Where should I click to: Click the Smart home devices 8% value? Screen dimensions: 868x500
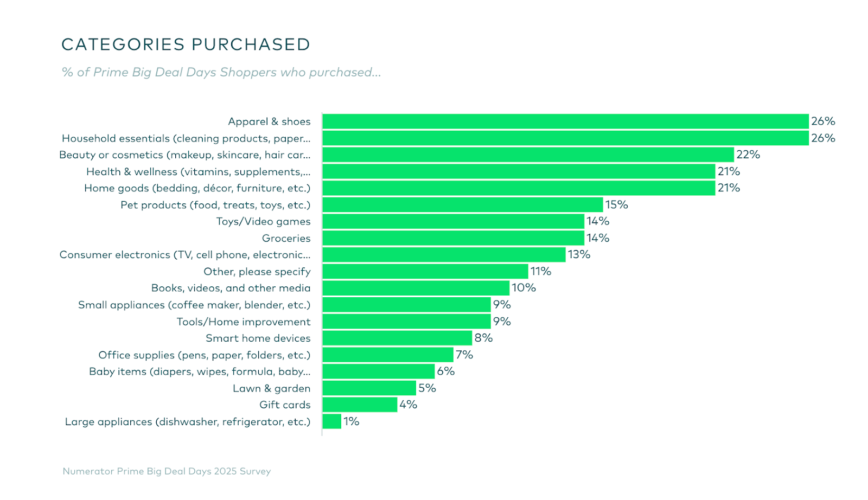click(483, 338)
